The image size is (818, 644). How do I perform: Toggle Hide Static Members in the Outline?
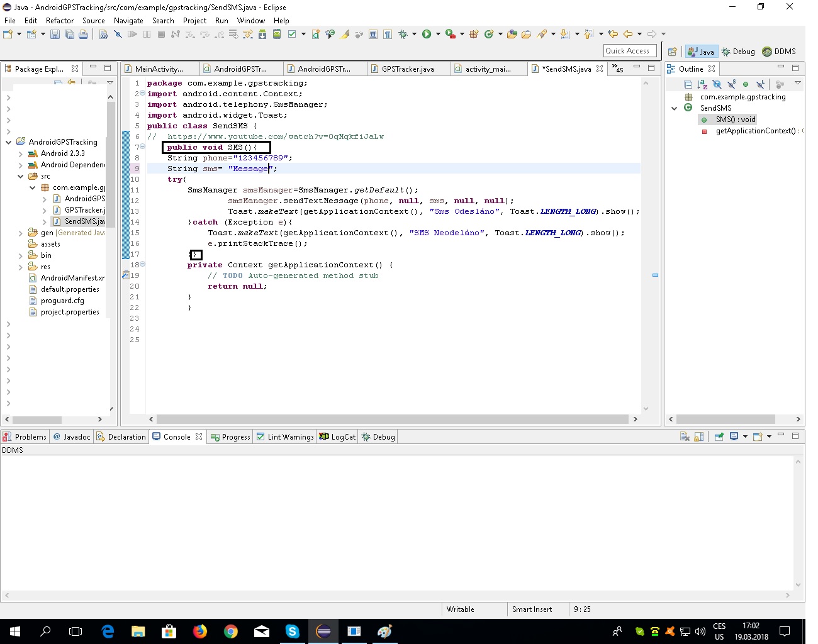click(x=731, y=84)
